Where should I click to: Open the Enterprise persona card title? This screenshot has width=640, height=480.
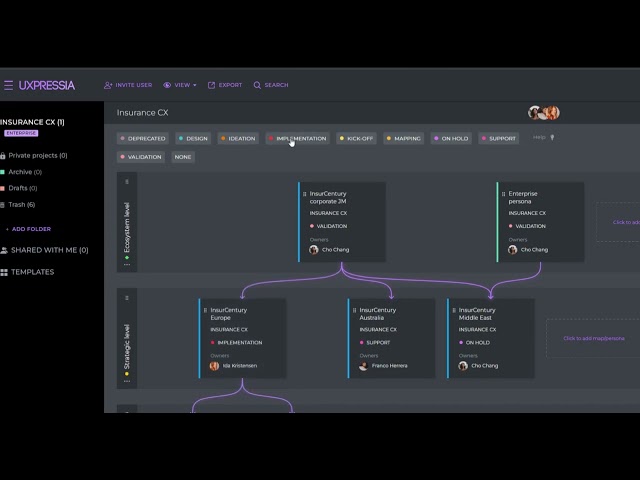pos(523,198)
